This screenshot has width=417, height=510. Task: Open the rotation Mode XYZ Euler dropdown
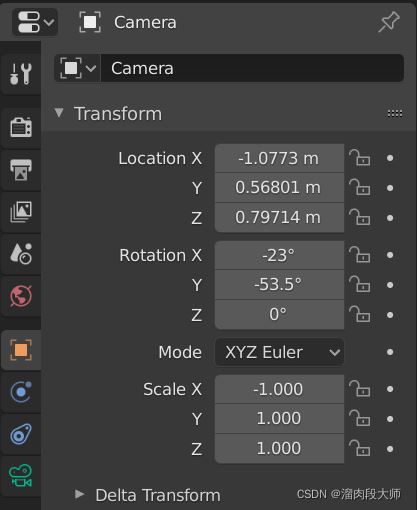click(279, 352)
